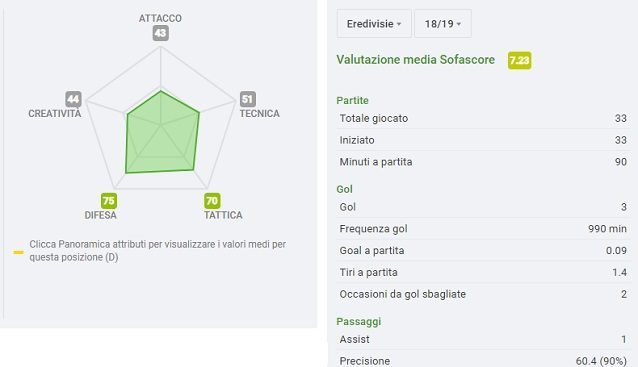Select the Gol section header

344,189
